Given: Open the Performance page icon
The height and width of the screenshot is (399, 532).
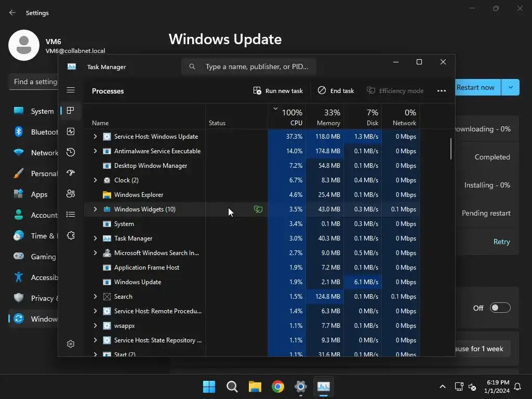Looking at the screenshot, I should click(71, 131).
